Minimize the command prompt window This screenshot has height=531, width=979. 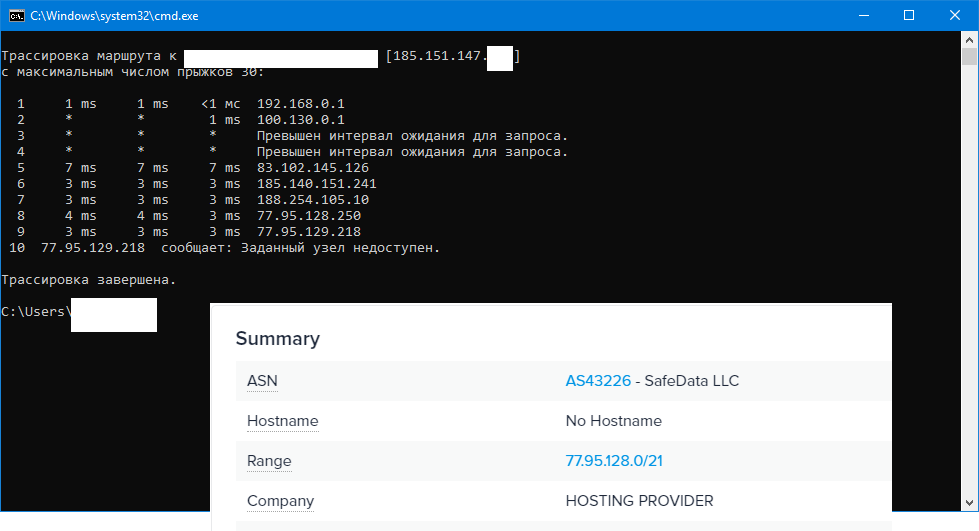863,15
